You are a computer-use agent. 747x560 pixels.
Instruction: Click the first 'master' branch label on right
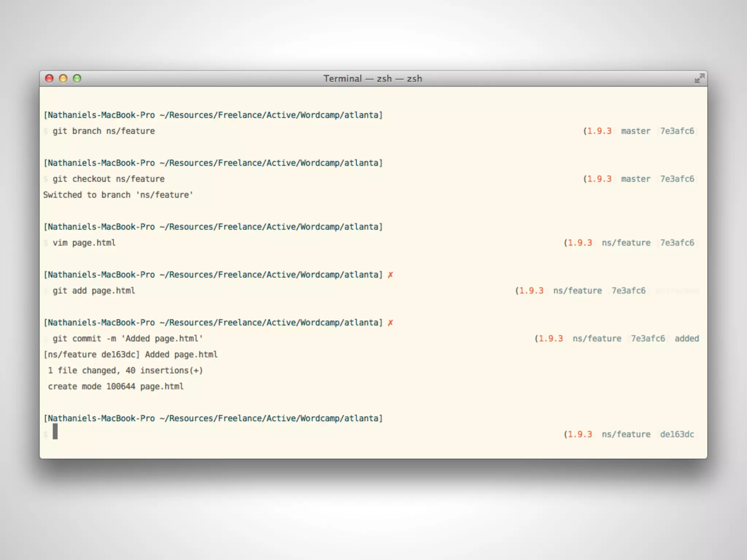coord(635,131)
